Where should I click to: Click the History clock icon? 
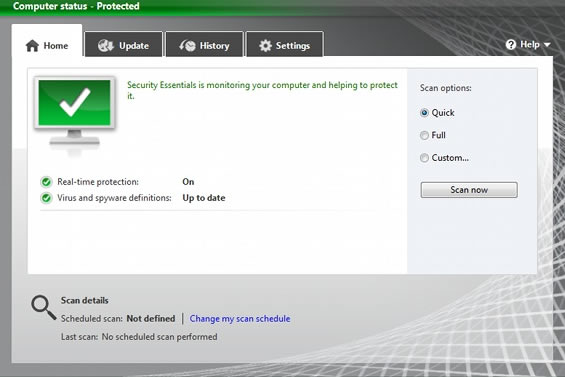[x=187, y=46]
